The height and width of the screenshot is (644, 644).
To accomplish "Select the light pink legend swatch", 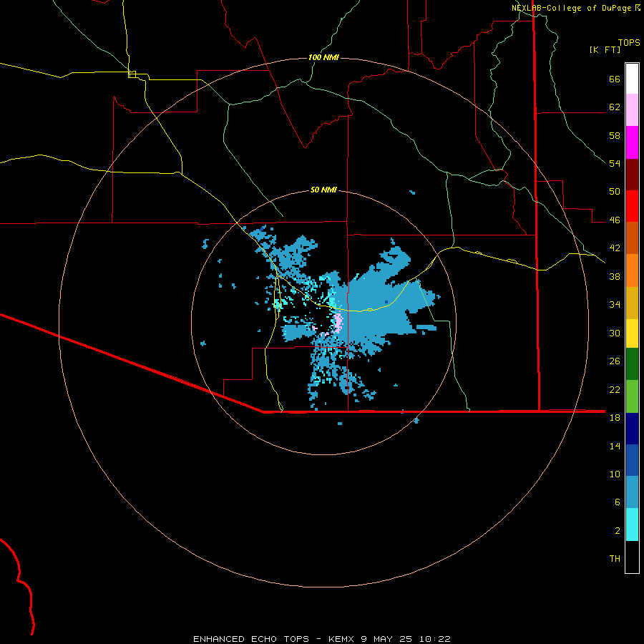I will [x=632, y=110].
